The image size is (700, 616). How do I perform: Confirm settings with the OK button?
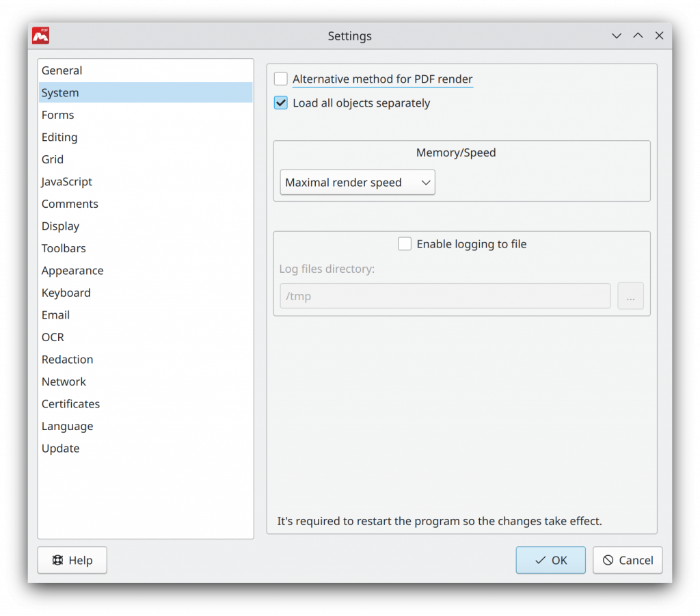[550, 560]
